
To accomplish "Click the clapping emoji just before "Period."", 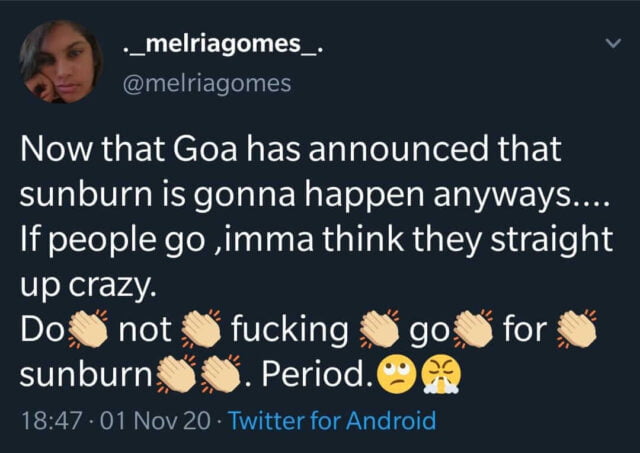I will (221, 374).
